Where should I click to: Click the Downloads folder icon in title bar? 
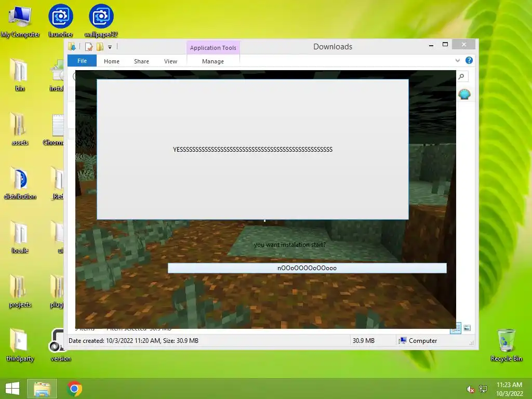72,46
